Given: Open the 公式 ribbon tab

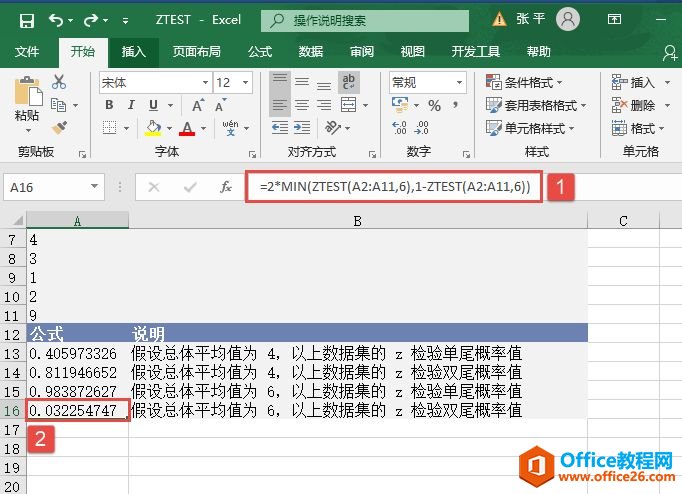Looking at the screenshot, I should click(x=260, y=52).
